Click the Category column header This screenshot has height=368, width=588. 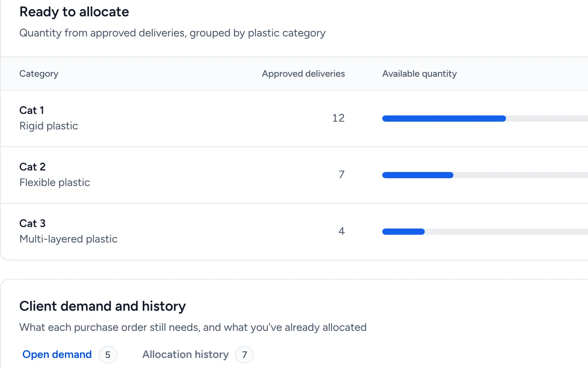(x=39, y=74)
